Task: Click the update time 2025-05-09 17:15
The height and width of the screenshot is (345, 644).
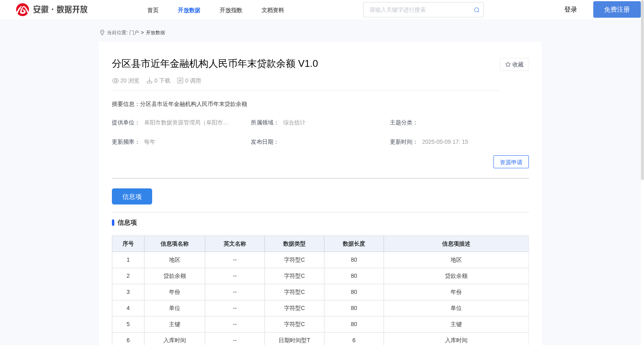Action: pyautogui.click(x=445, y=142)
